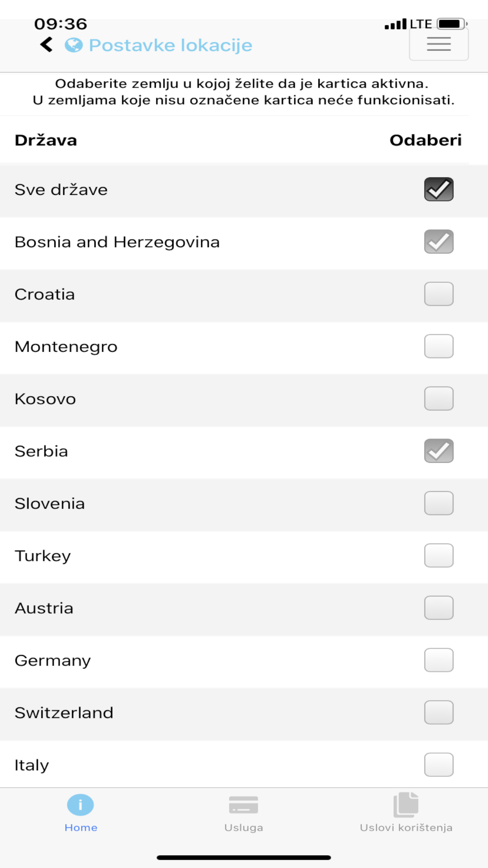Tap the battery icon in status bar
This screenshot has width=488, height=868.
point(452,24)
